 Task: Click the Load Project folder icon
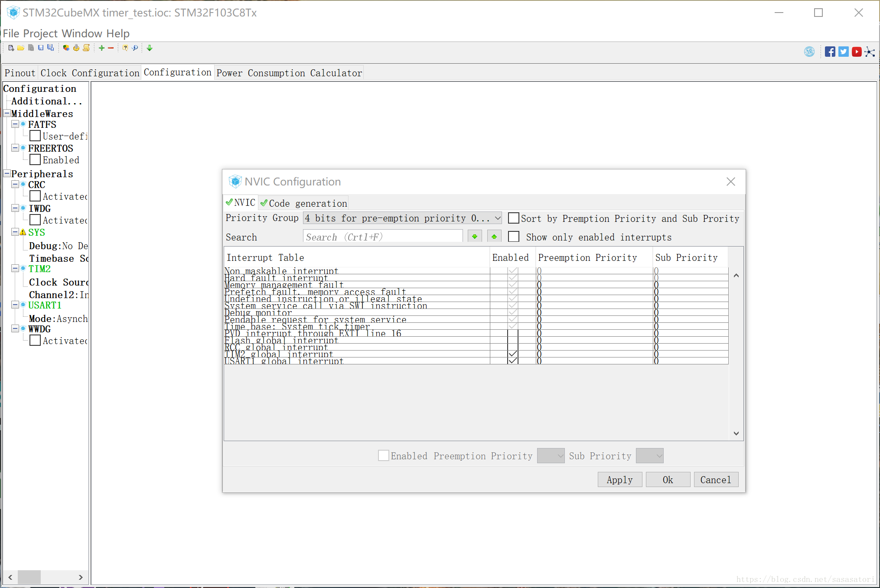click(x=21, y=48)
